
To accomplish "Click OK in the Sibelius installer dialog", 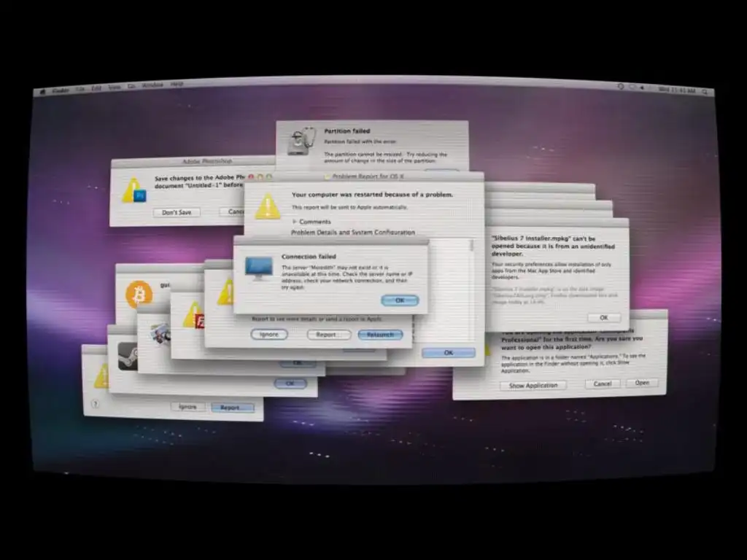I will pyautogui.click(x=603, y=318).
